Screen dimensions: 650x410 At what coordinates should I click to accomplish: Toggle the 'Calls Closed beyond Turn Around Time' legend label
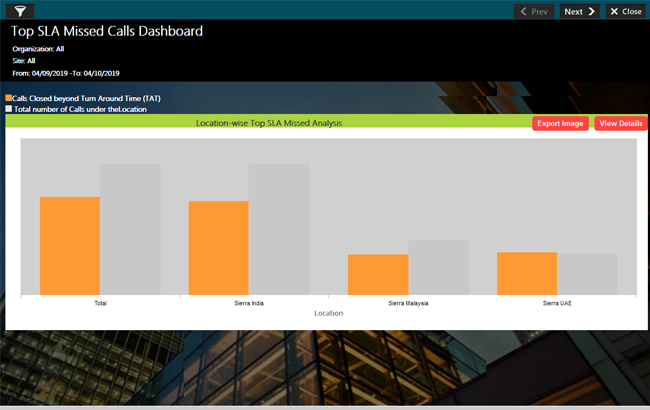click(87, 98)
